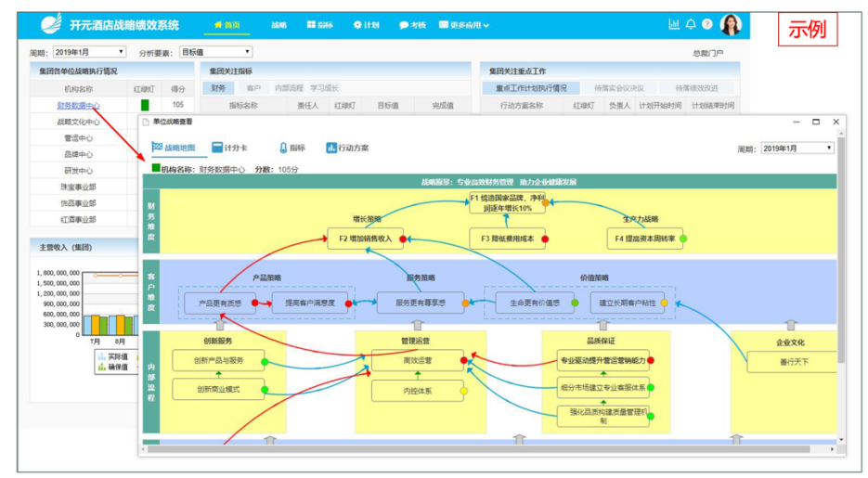Click green status light on 生命更有价值感 node
Image resolution: width=868 pixels, height=478 pixels.
tap(576, 303)
